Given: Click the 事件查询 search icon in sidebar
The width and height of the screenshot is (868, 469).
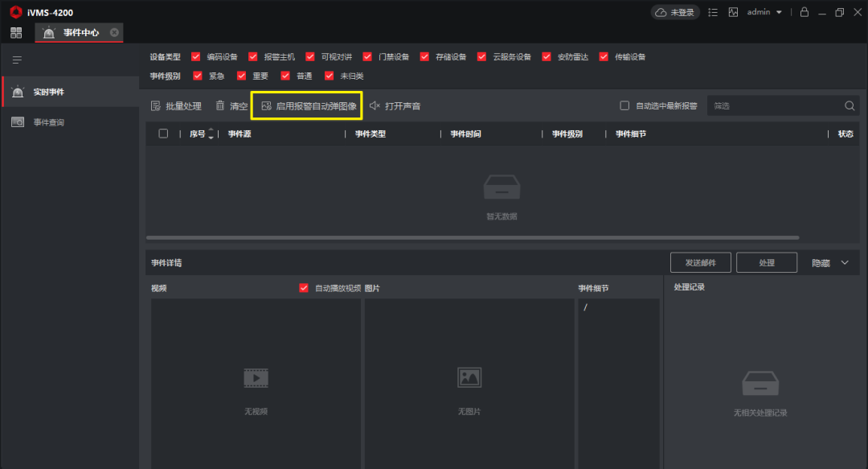Looking at the screenshot, I should pos(18,122).
